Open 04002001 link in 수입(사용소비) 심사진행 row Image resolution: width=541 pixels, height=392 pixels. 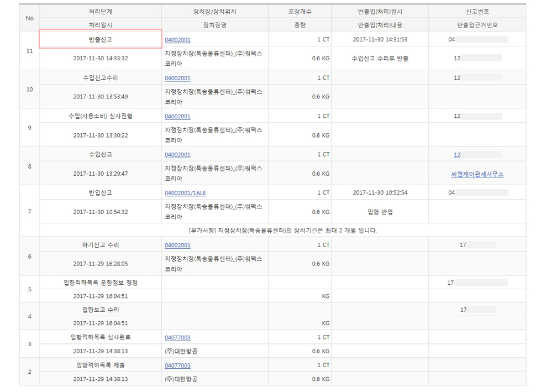[177, 117]
